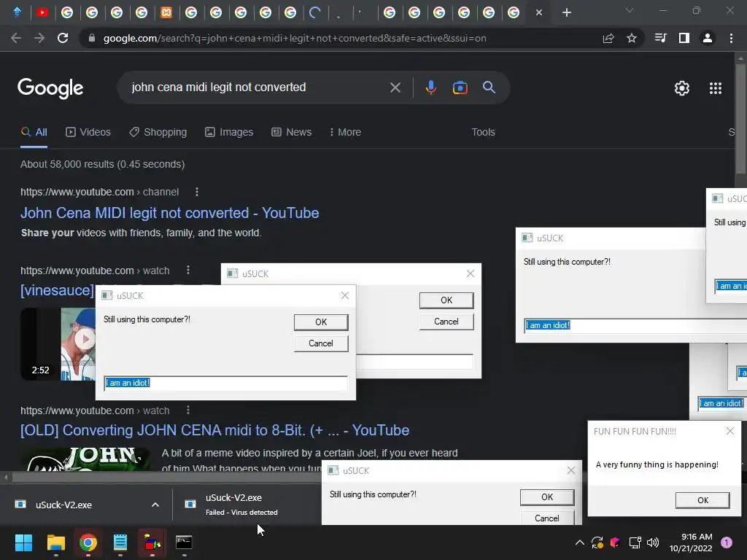
Task: Open the command prompt taskbar icon
Action: tap(184, 542)
